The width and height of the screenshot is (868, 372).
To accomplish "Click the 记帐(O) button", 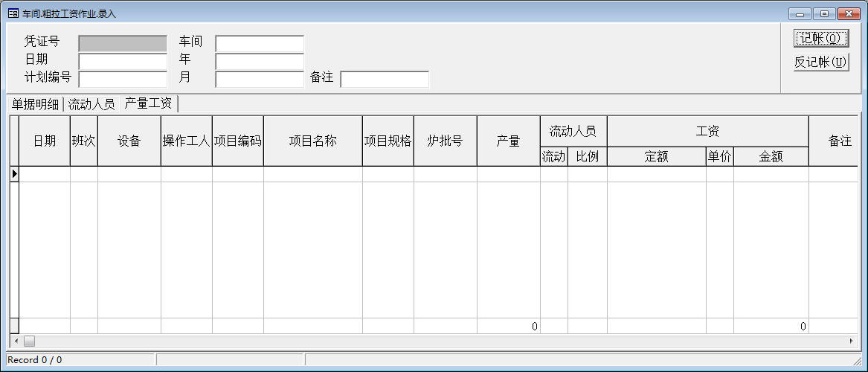I will pos(821,39).
